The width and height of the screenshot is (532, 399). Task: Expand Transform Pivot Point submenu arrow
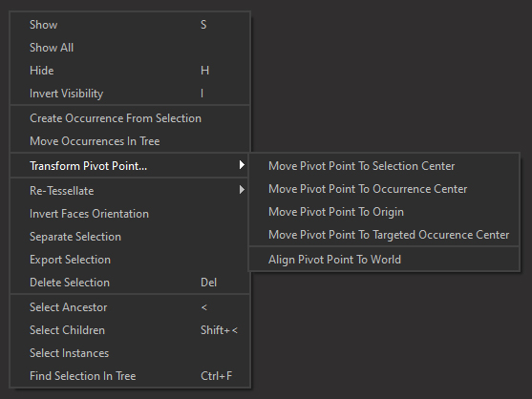click(242, 165)
